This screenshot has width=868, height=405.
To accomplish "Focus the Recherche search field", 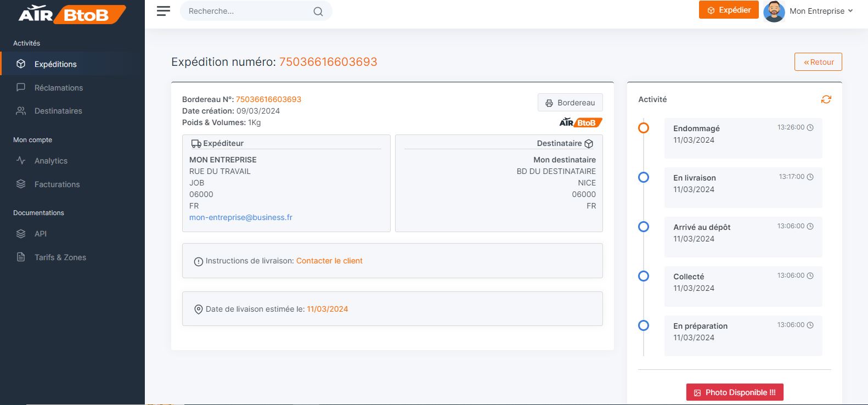I will pyautogui.click(x=247, y=11).
